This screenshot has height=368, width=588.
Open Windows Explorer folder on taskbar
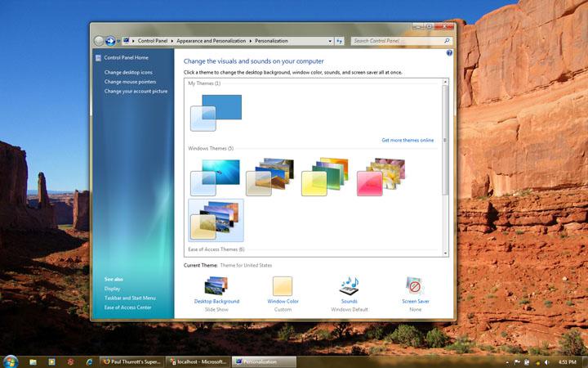32,362
